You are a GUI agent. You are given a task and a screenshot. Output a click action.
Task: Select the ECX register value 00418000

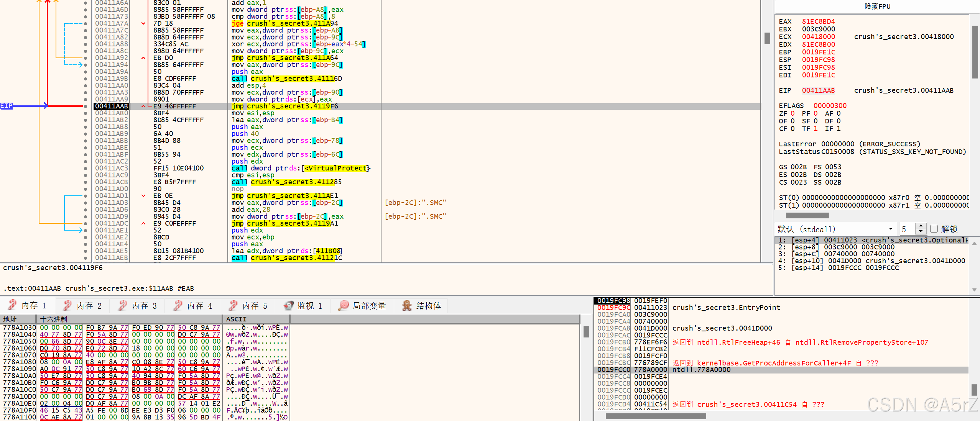818,37
